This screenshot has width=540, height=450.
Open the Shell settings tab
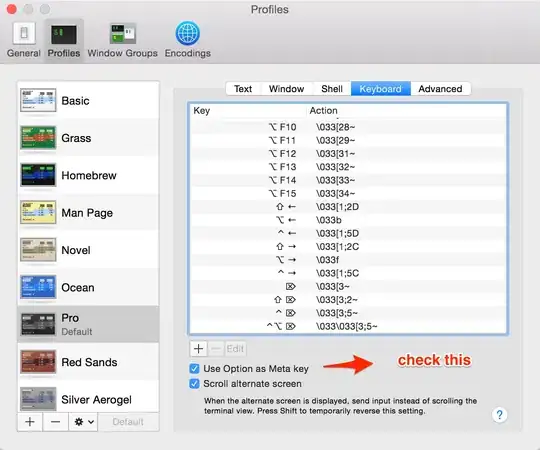pyautogui.click(x=332, y=89)
